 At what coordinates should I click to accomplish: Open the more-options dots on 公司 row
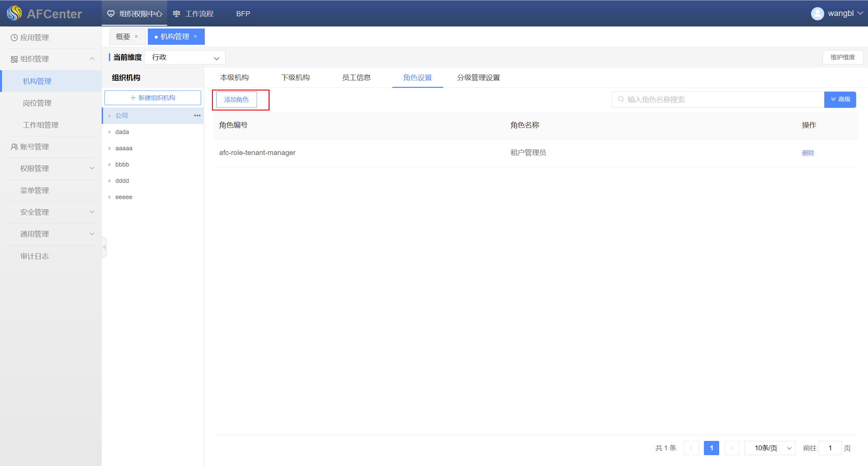pos(197,116)
